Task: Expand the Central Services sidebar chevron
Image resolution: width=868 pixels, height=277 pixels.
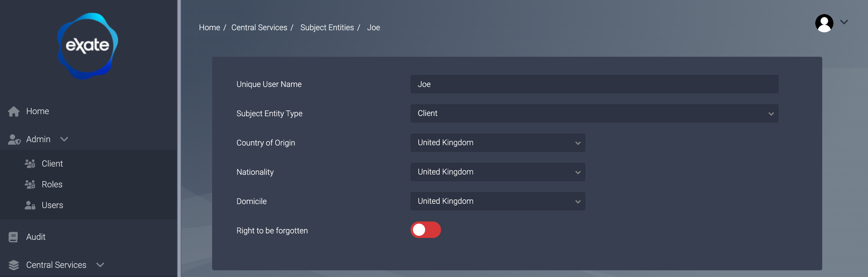Action: (100, 265)
